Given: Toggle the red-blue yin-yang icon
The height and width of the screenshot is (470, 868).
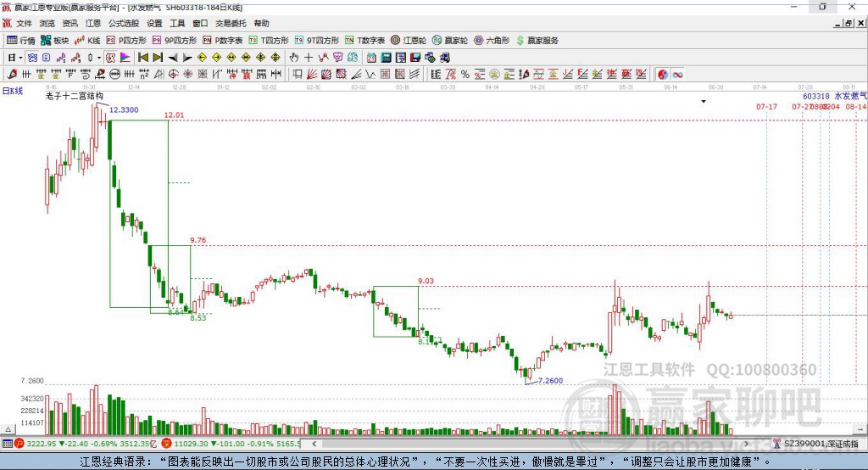Looking at the screenshot, I should pos(663,75).
